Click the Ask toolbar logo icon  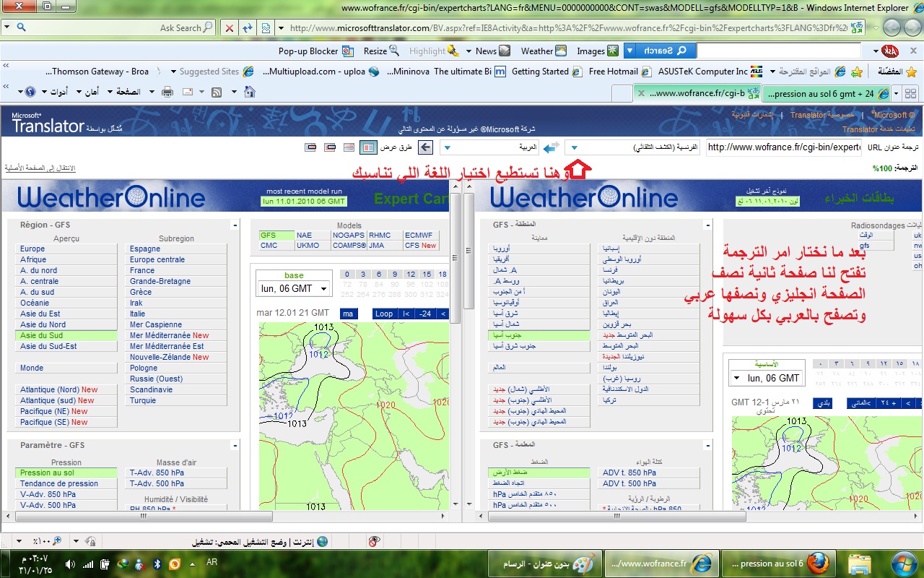[x=890, y=51]
